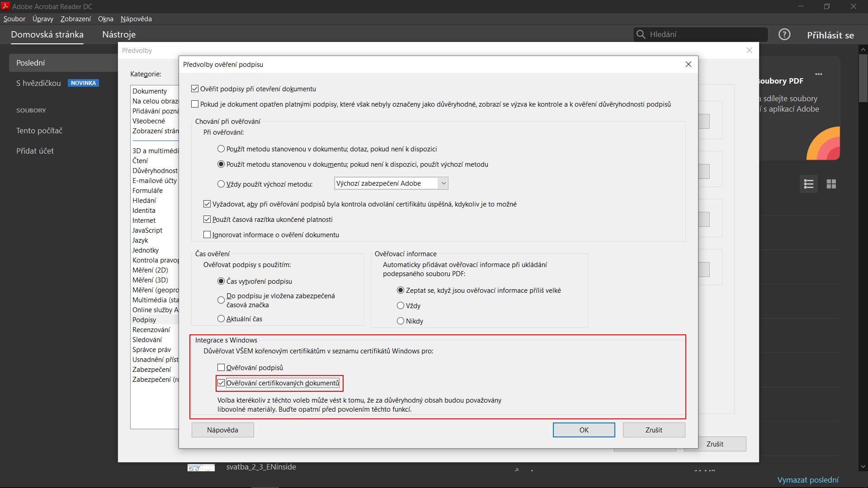Click Zrušit button of Předvolby window
Image resolution: width=868 pixels, height=488 pixels.
coord(715,444)
